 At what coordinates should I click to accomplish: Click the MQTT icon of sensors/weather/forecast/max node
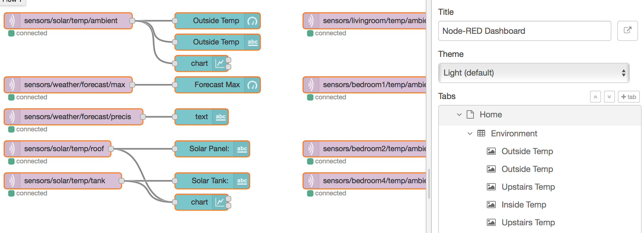pos(12,85)
